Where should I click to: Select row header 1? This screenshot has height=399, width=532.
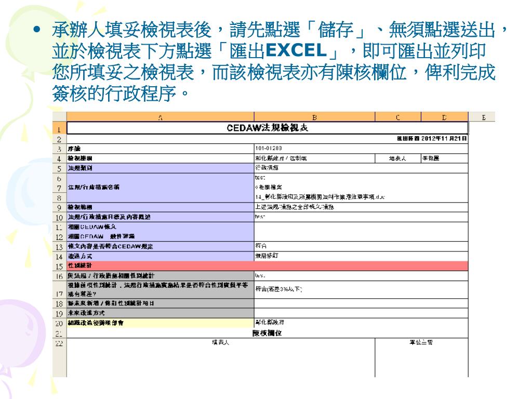point(60,128)
